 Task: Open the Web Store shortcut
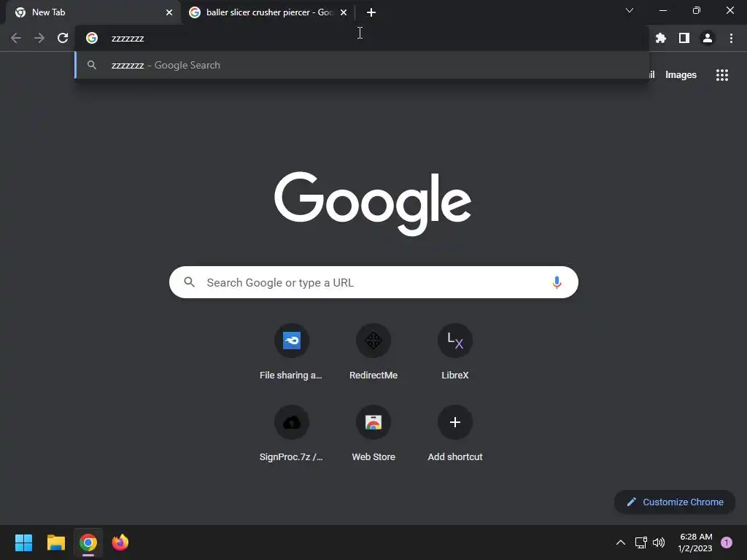(x=373, y=435)
